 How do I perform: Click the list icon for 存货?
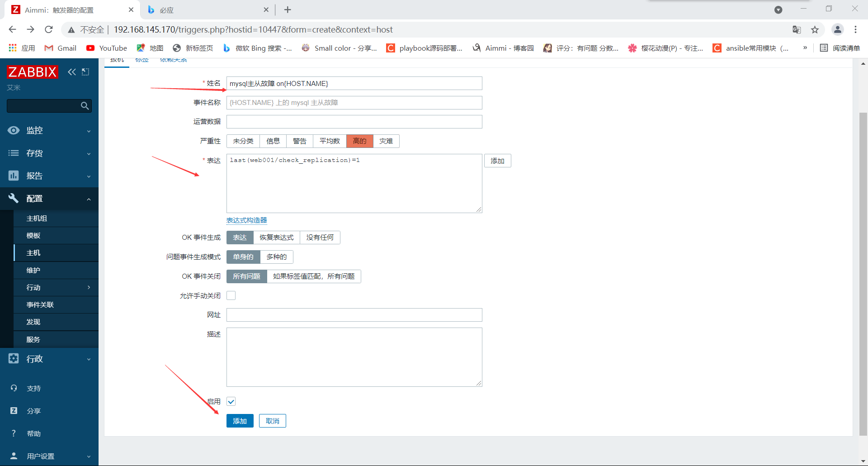(14, 153)
